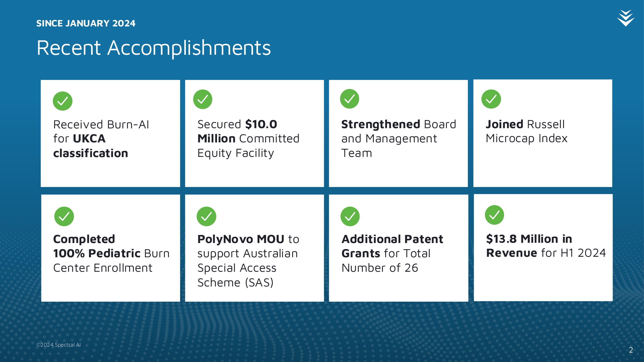Click the green checkmark above Burn-AI UKCA text

tap(63, 101)
